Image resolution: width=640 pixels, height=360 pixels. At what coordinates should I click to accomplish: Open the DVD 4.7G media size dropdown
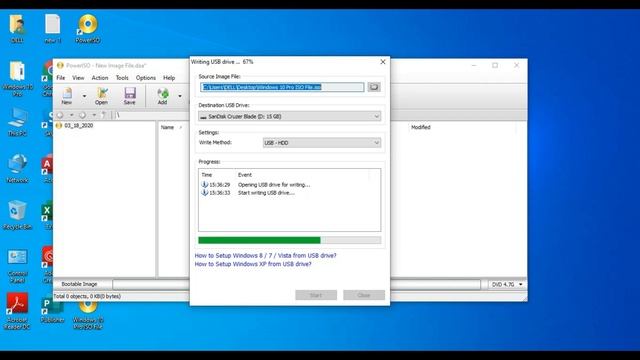point(507,284)
